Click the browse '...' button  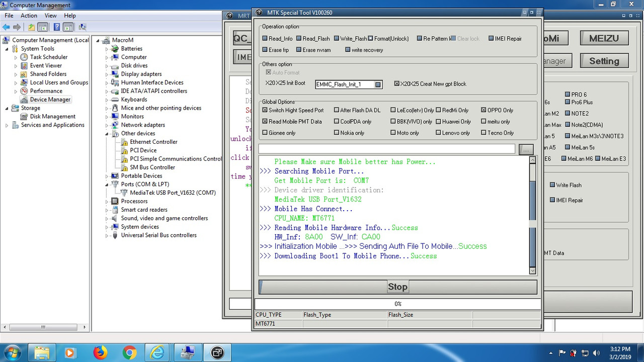[x=526, y=149]
